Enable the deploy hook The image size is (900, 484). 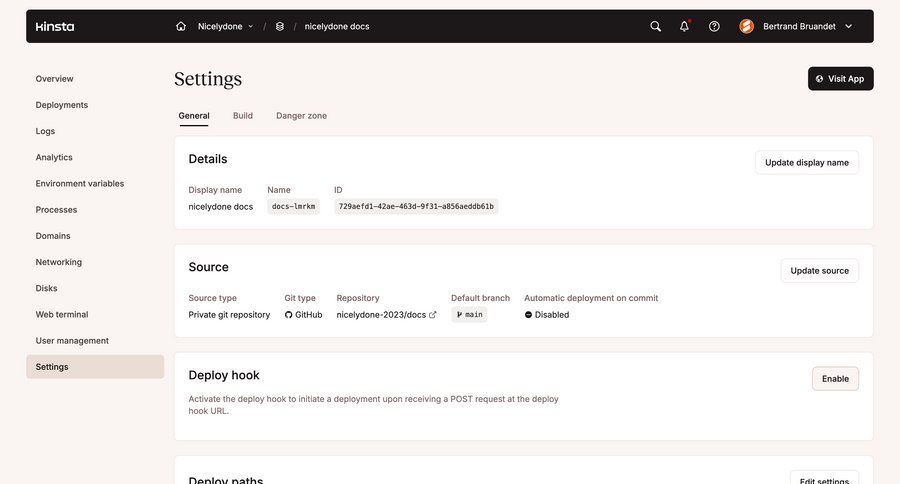834,379
